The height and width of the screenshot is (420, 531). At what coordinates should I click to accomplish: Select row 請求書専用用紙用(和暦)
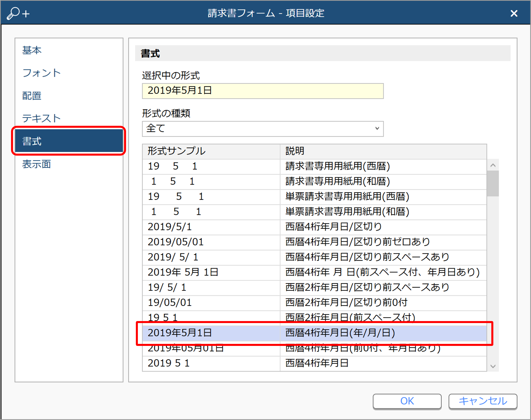tap(314, 182)
